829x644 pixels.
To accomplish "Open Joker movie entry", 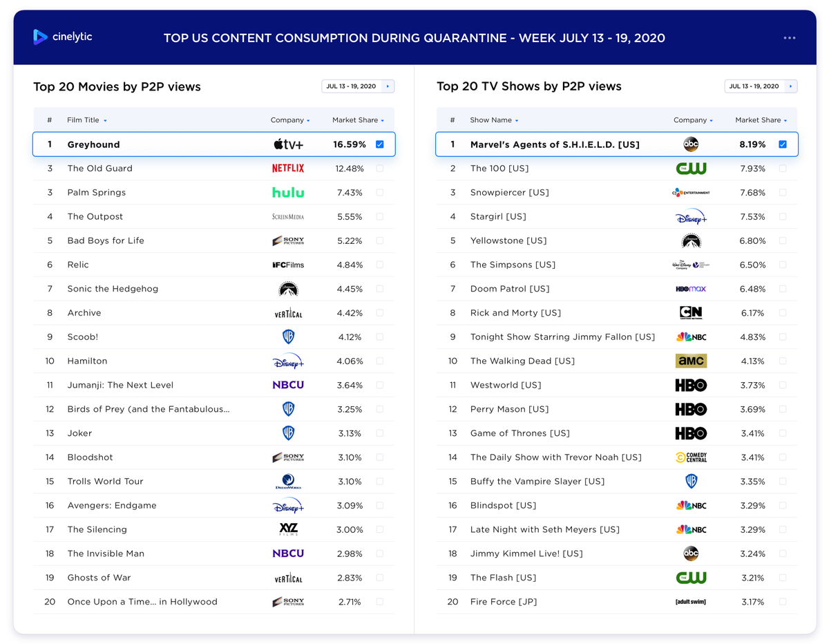I will point(79,433).
